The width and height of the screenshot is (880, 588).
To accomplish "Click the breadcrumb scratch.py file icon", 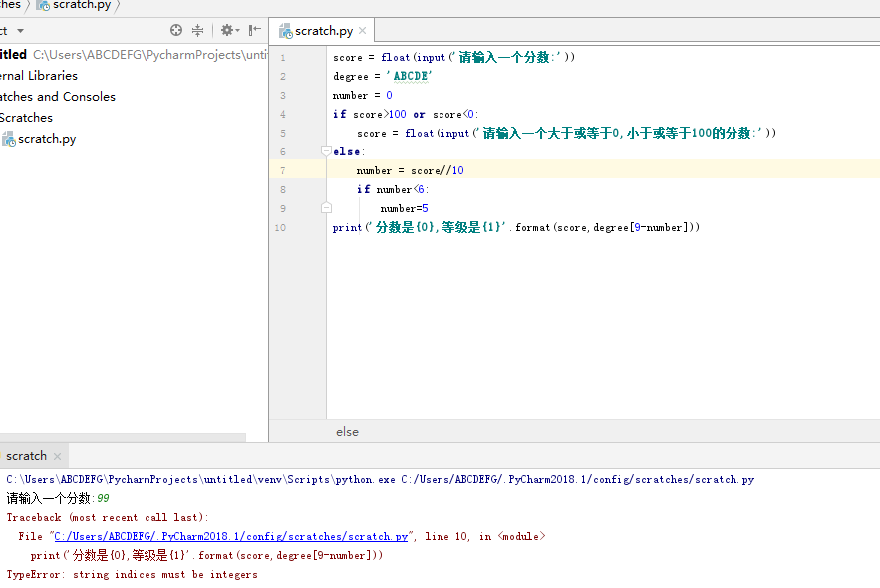I will [43, 5].
